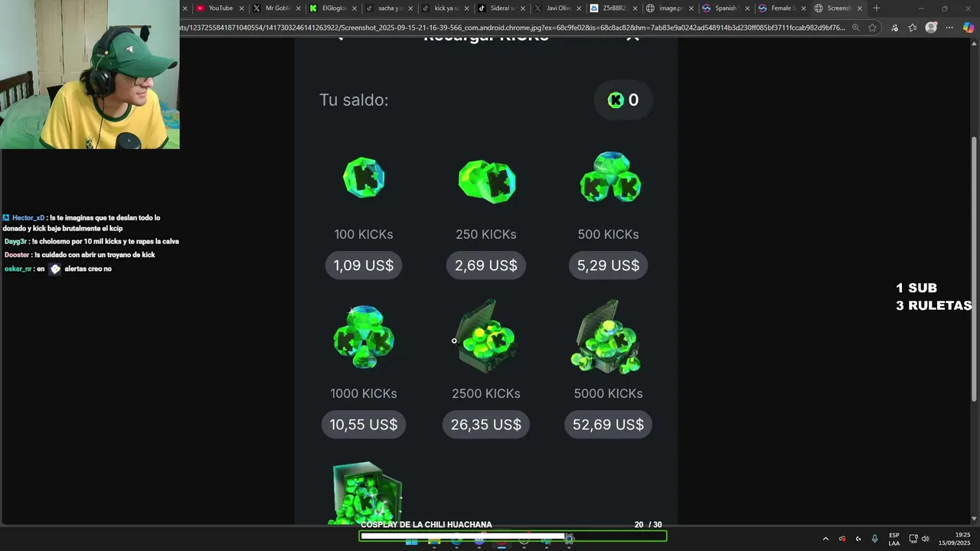Open the zoom magnifier in address bar
This screenshot has height=551, width=980.
pos(855,28)
